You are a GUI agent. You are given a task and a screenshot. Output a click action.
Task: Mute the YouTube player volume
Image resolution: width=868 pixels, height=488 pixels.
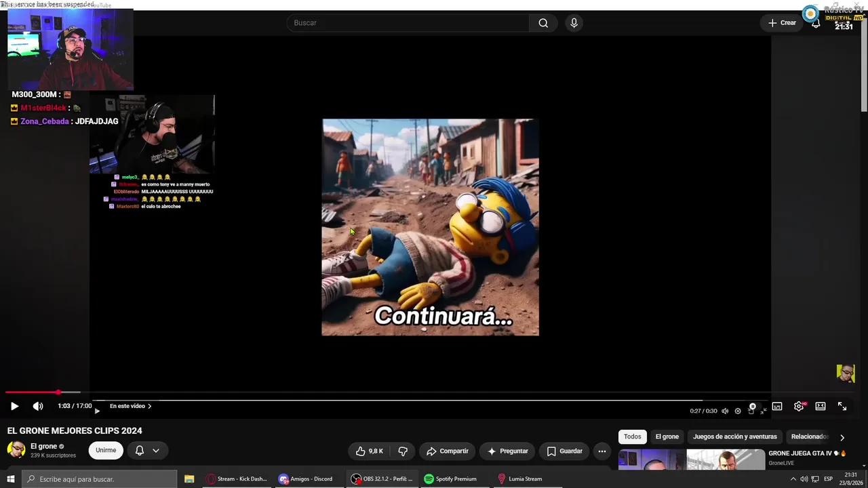pyautogui.click(x=38, y=406)
